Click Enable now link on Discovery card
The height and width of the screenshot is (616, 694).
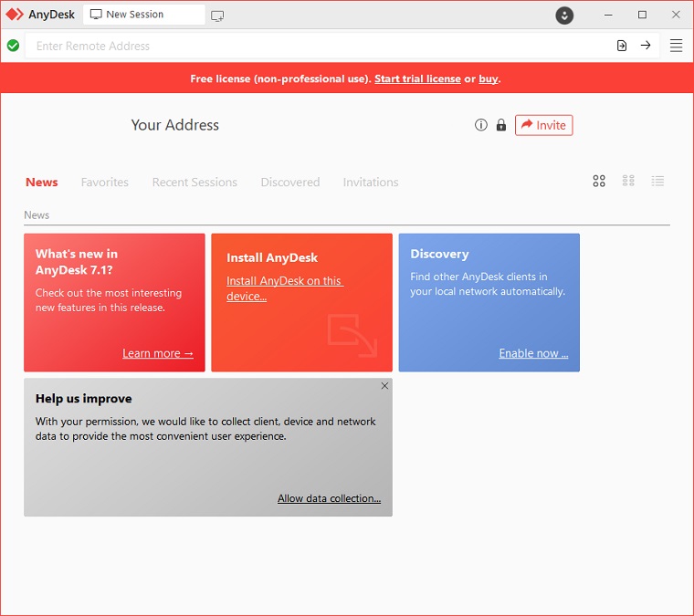point(533,353)
